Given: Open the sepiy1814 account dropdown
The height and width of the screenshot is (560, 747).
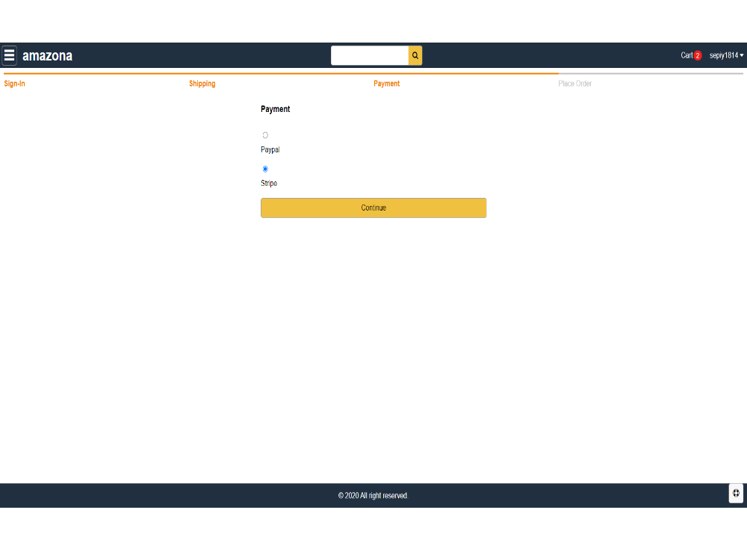Looking at the screenshot, I should pos(724,55).
